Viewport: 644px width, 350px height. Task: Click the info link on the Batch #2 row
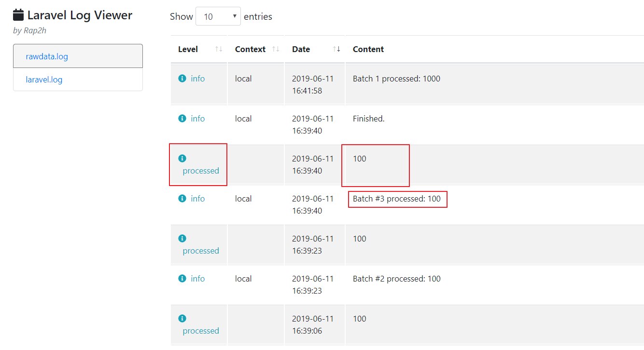[x=197, y=278]
